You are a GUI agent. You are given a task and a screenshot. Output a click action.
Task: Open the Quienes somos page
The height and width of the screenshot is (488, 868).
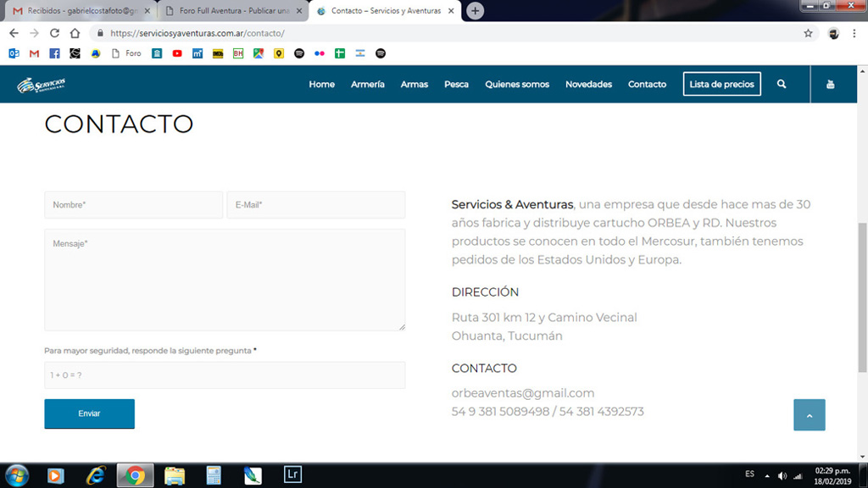tap(517, 85)
